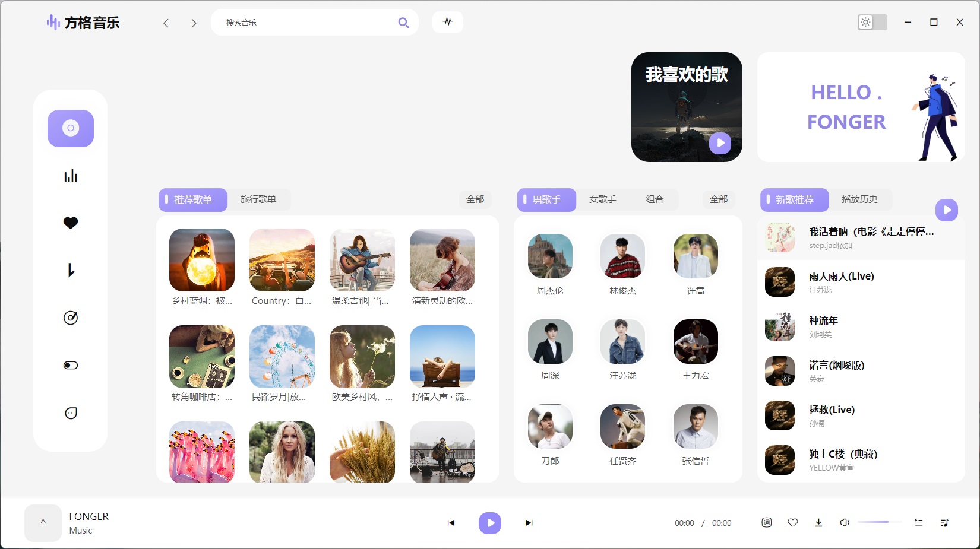Select the discover icon in the sidebar
980x549 pixels.
click(x=70, y=128)
